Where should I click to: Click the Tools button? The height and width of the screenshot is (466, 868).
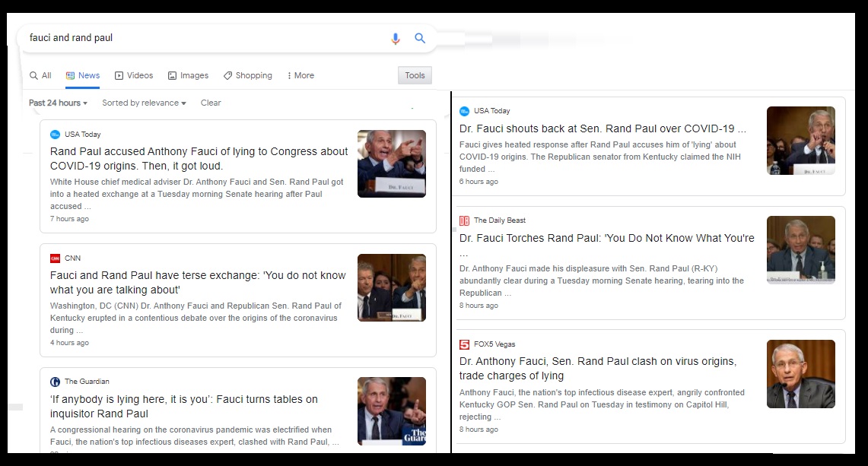point(415,76)
